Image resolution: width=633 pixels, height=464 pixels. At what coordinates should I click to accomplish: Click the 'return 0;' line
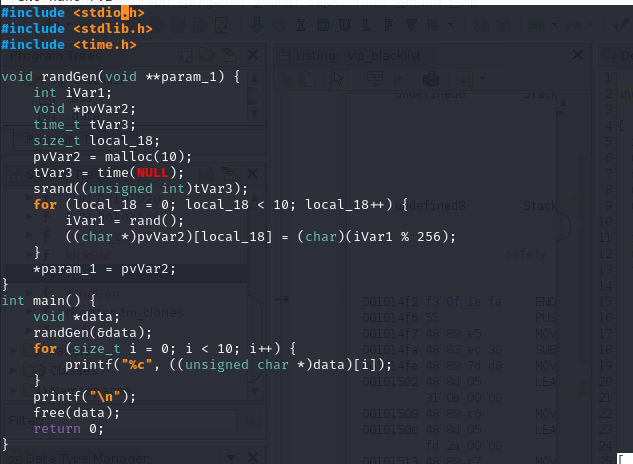coord(69,429)
